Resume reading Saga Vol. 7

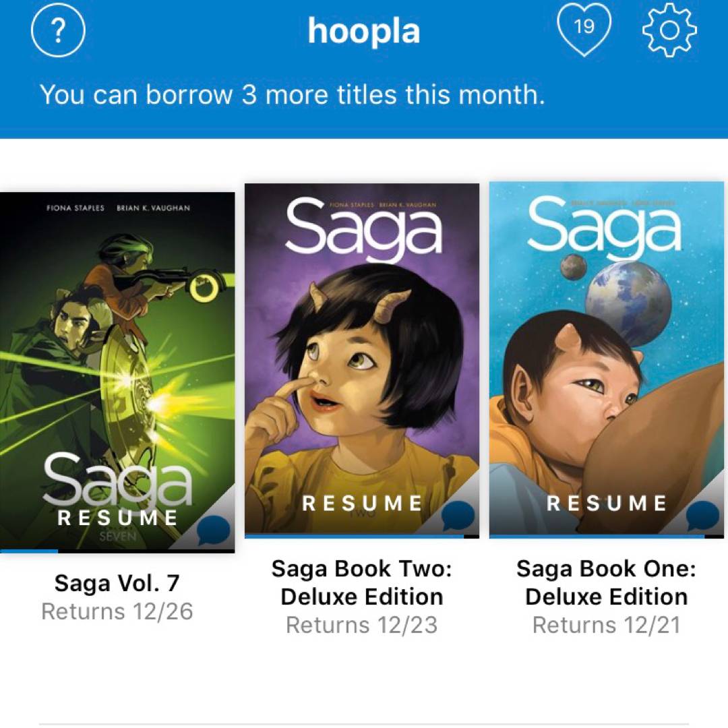click(117, 518)
